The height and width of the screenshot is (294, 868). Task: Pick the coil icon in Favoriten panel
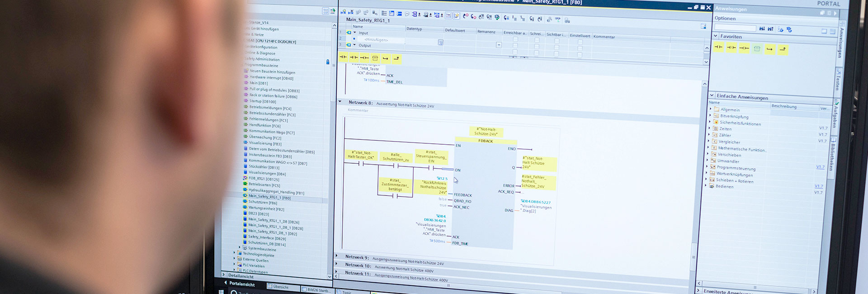(x=744, y=48)
